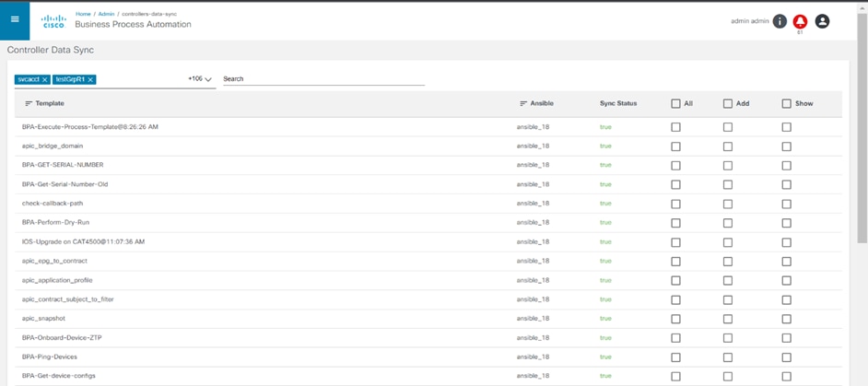Click the Cisco logo
Viewport: 868px width, 386px height.
54,21
